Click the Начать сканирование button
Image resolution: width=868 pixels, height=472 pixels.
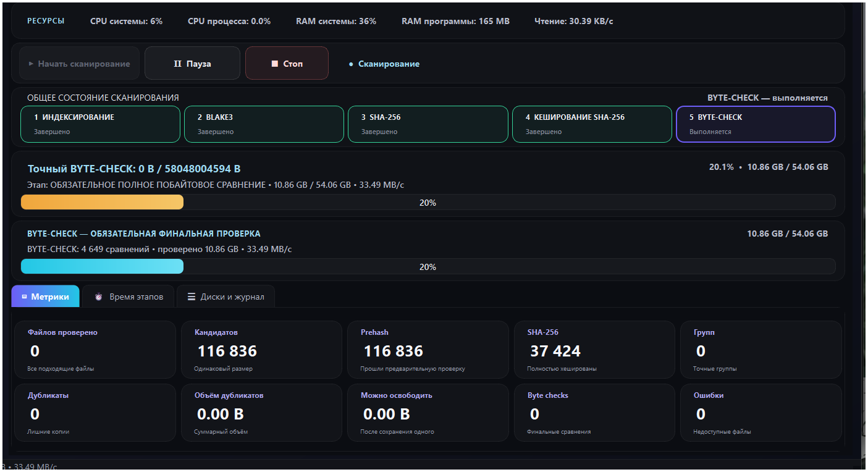[79, 64]
